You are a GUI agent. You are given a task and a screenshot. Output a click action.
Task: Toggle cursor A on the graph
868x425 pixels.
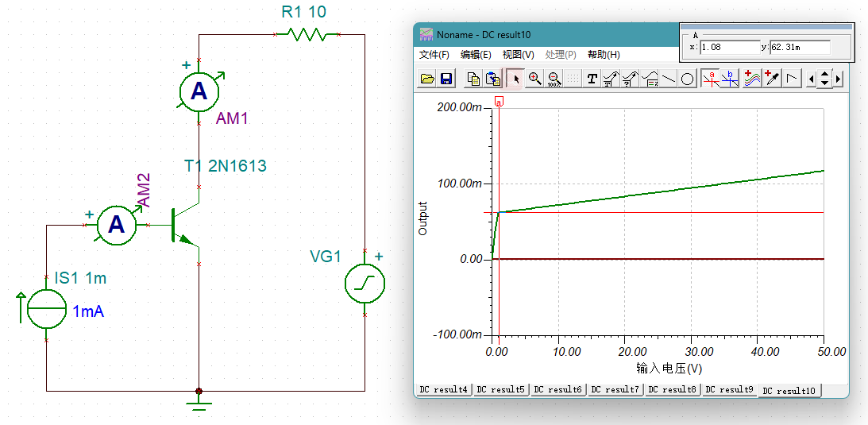point(711,79)
